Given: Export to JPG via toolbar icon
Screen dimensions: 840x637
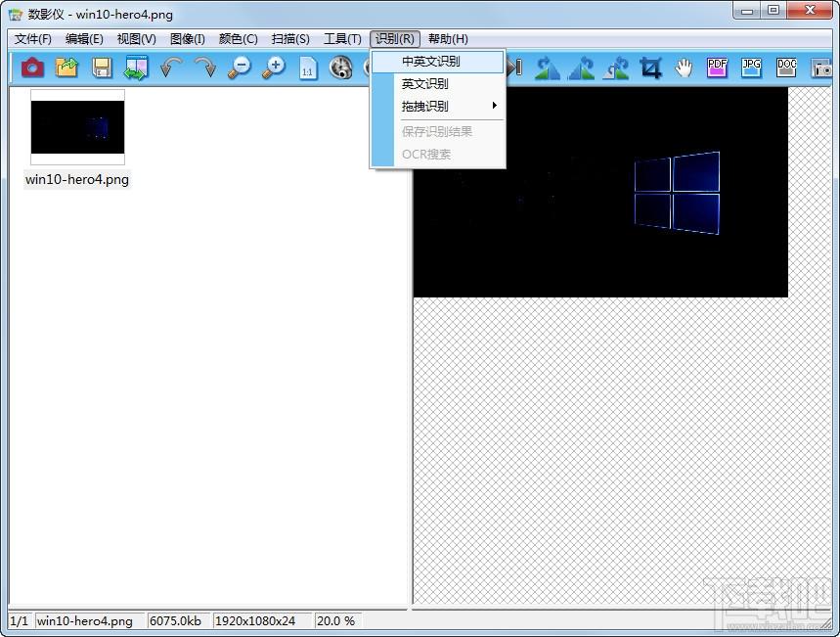Looking at the screenshot, I should coord(752,68).
